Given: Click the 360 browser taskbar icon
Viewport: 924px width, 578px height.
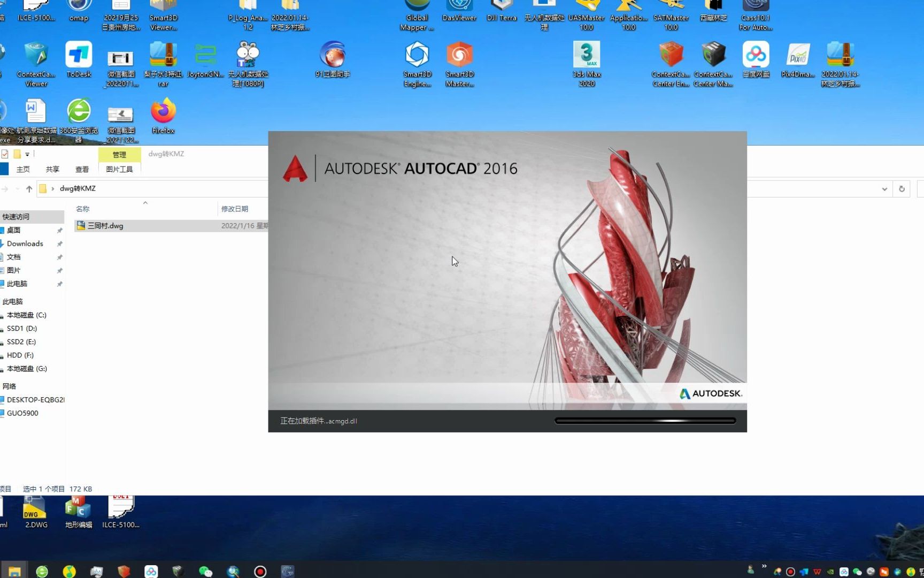Looking at the screenshot, I should coord(42,571).
